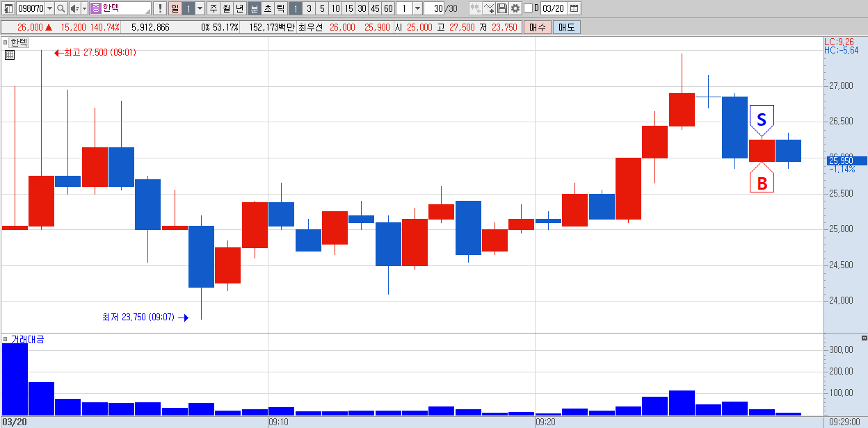Choose the 15-minute interval button

(x=348, y=8)
